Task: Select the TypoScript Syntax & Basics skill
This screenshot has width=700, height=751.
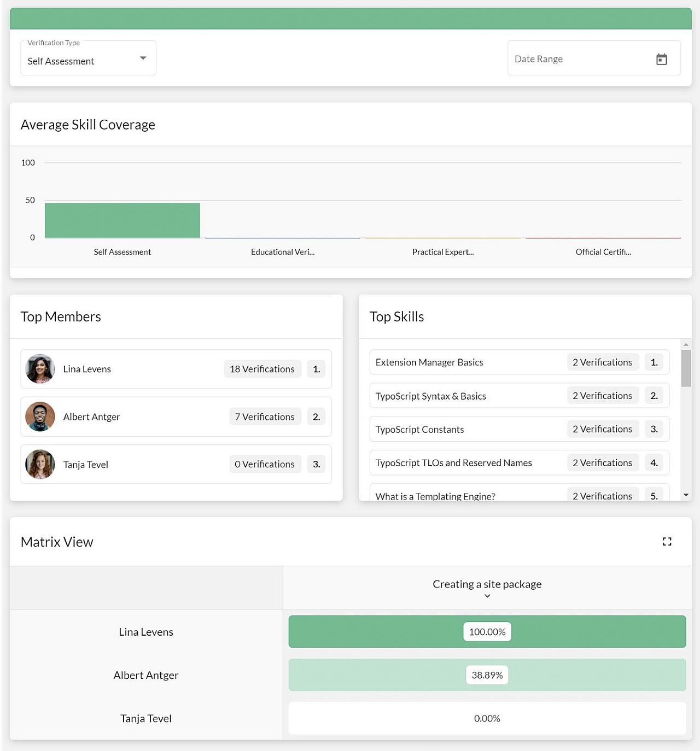Action: (431, 396)
